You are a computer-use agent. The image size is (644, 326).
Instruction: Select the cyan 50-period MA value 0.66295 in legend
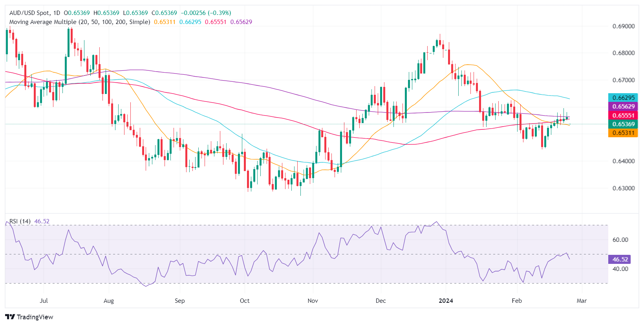[190, 22]
